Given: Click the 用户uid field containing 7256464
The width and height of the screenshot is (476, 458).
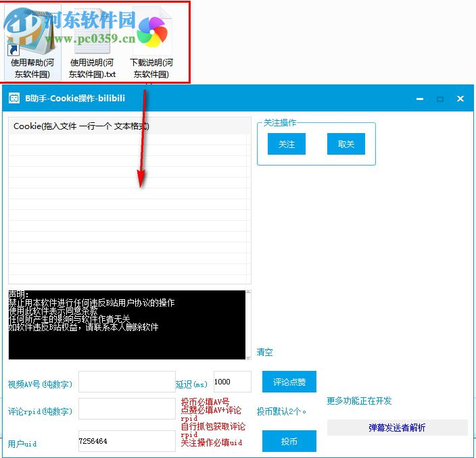Looking at the screenshot, I should pos(127,441).
